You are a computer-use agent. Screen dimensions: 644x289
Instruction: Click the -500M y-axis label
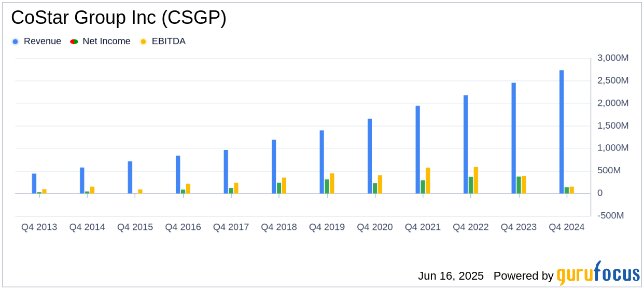pyautogui.click(x=613, y=215)
